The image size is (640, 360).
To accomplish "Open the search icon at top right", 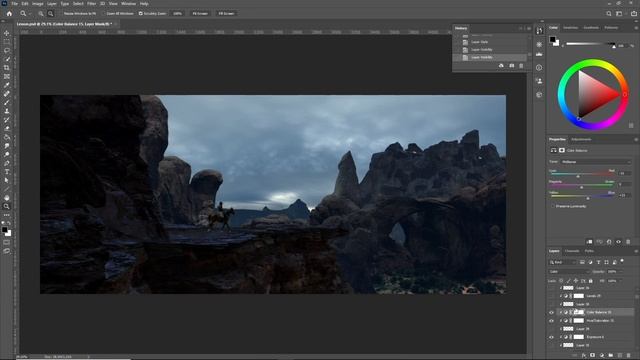I will (609, 13).
